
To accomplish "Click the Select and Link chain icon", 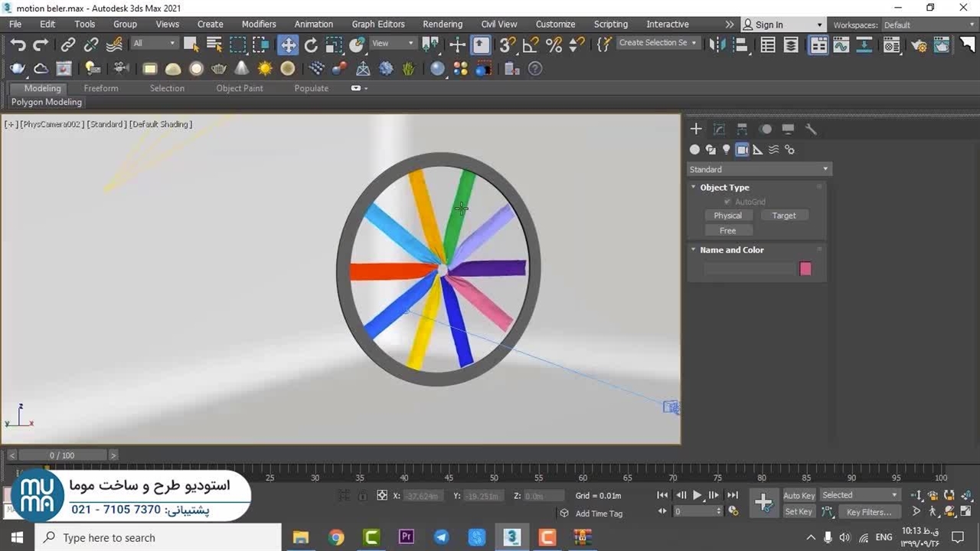I will point(68,45).
